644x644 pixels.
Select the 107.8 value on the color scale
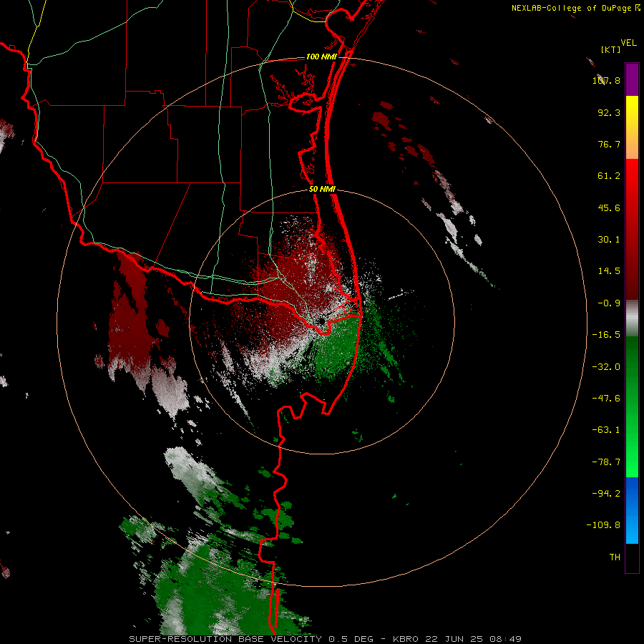tap(606, 80)
